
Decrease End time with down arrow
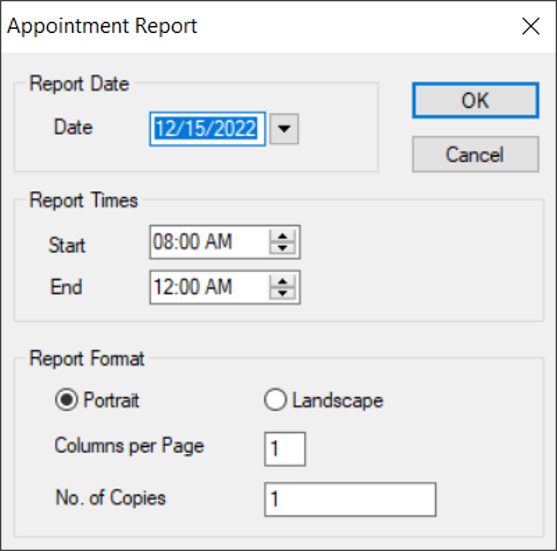pyautogui.click(x=282, y=293)
